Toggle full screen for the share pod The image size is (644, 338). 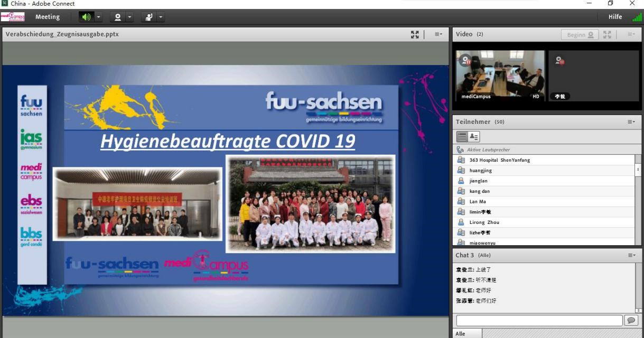point(415,34)
